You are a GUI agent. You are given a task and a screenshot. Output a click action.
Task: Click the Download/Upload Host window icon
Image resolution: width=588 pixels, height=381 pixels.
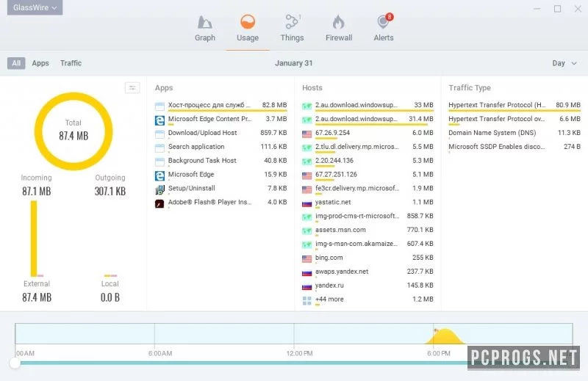coord(159,134)
